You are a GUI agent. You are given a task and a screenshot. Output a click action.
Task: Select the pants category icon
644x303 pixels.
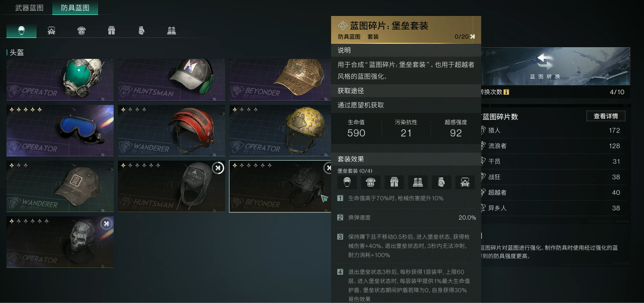coord(111,31)
